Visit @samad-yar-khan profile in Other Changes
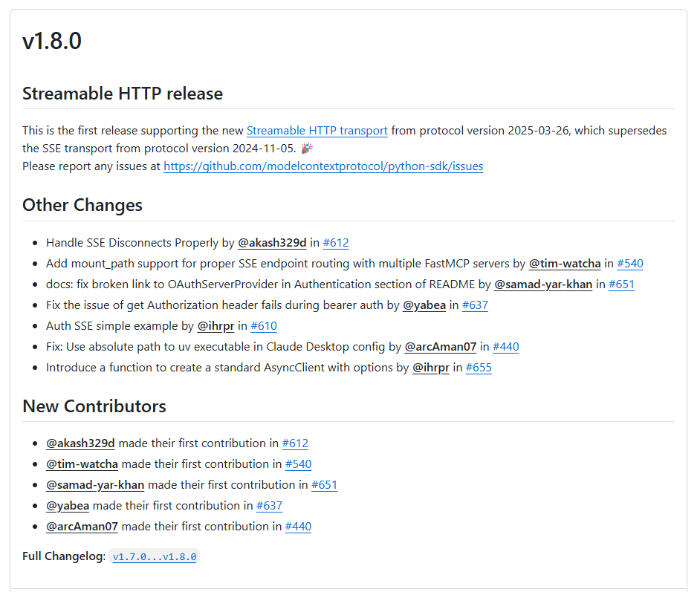The height and width of the screenshot is (592, 700). tap(543, 284)
